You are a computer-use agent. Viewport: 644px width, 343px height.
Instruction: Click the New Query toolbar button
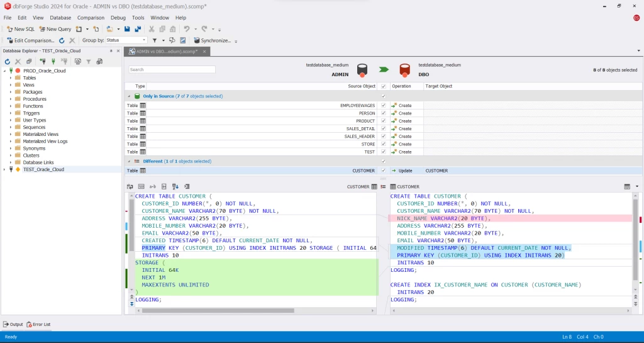55,29
